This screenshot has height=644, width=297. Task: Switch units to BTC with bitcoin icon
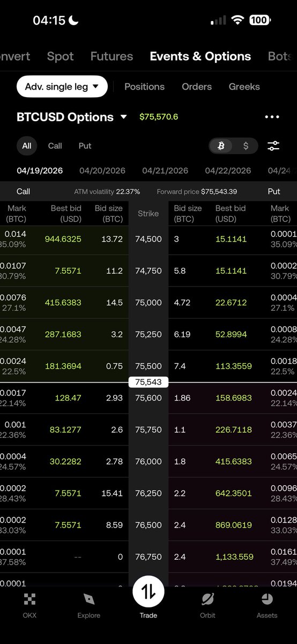[221, 145]
